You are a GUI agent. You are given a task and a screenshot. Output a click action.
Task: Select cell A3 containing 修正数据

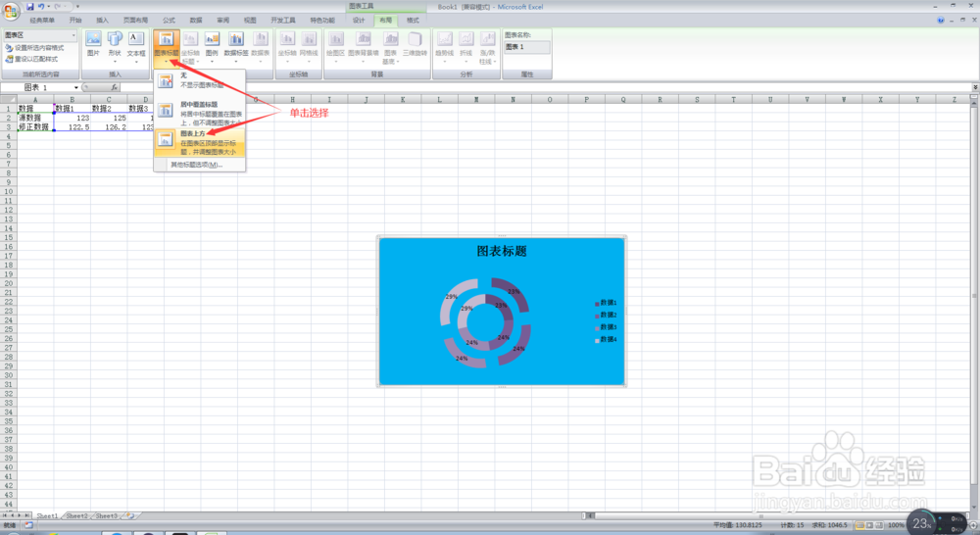tap(35, 126)
